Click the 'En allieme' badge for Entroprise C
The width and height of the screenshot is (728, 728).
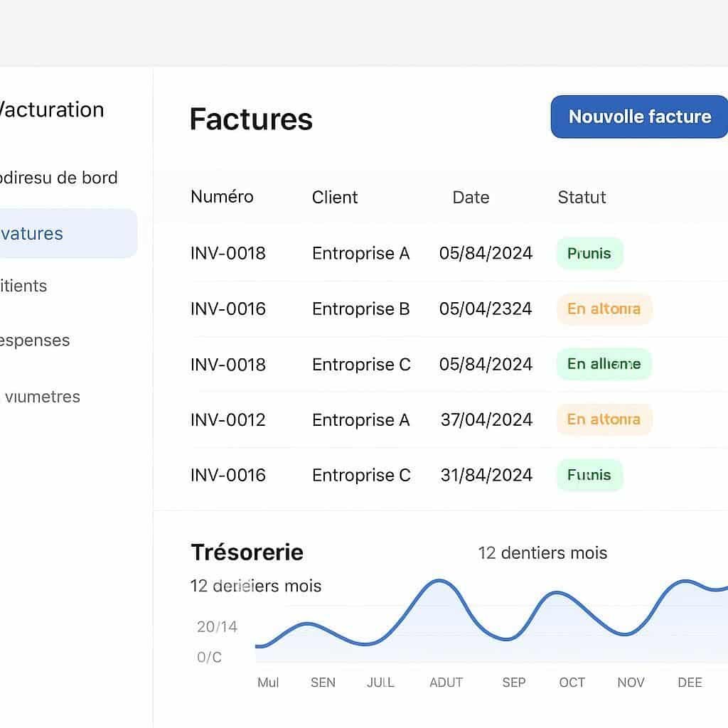(604, 364)
